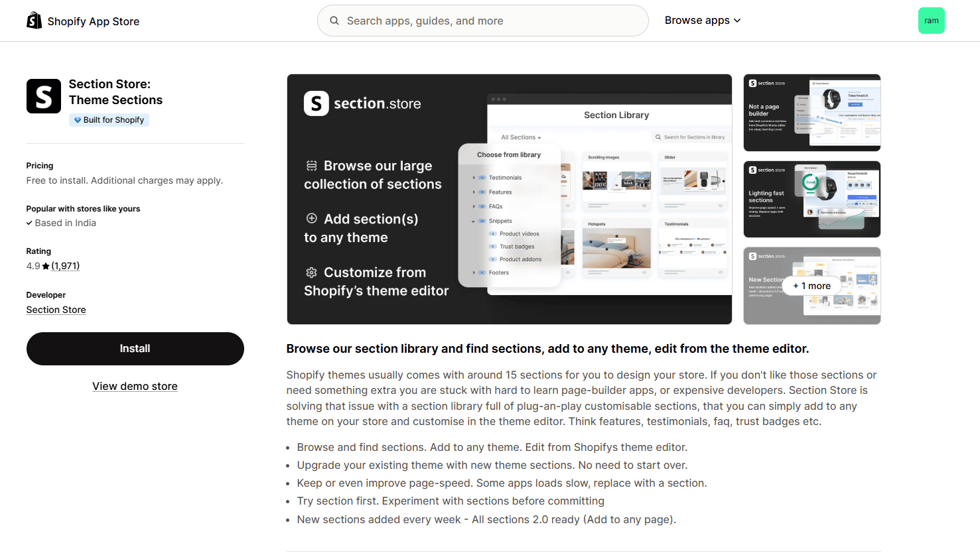This screenshot has height=553, width=980.
Task: Click Upgrade your existing theme bullet
Action: click(x=492, y=465)
